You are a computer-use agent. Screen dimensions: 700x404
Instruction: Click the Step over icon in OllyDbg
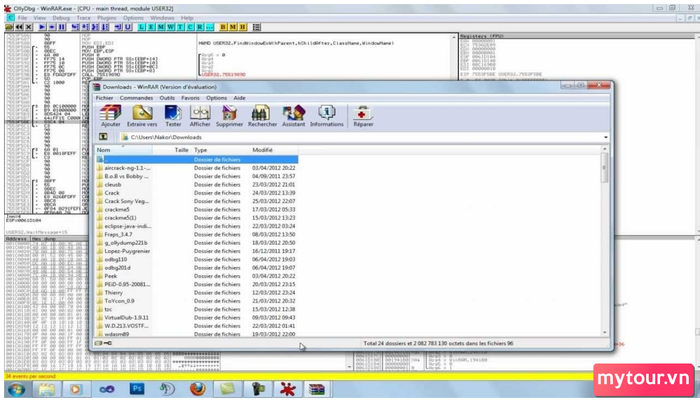click(85, 27)
